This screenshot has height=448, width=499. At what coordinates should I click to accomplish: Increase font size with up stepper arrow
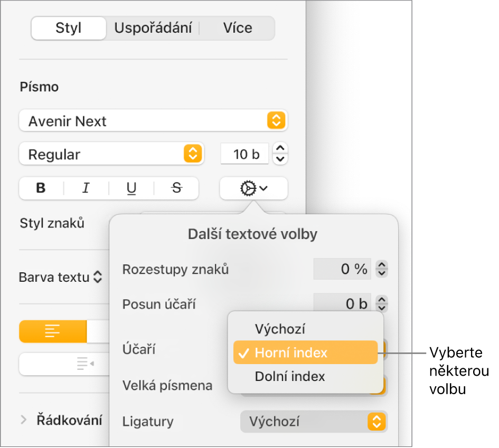[x=280, y=148]
